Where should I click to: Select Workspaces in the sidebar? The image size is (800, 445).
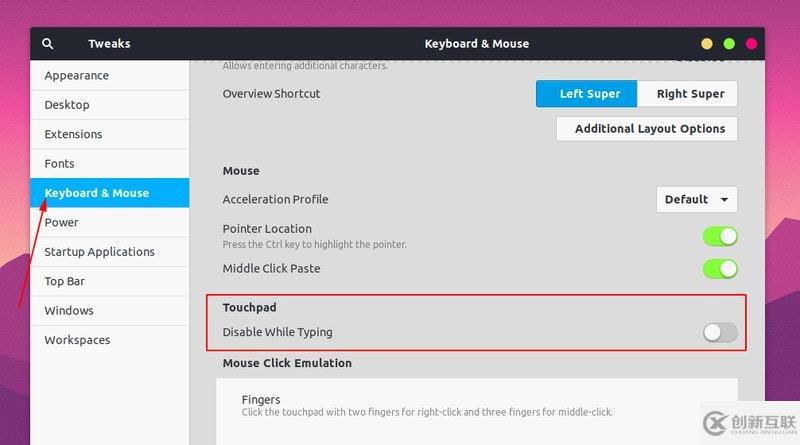(x=77, y=340)
